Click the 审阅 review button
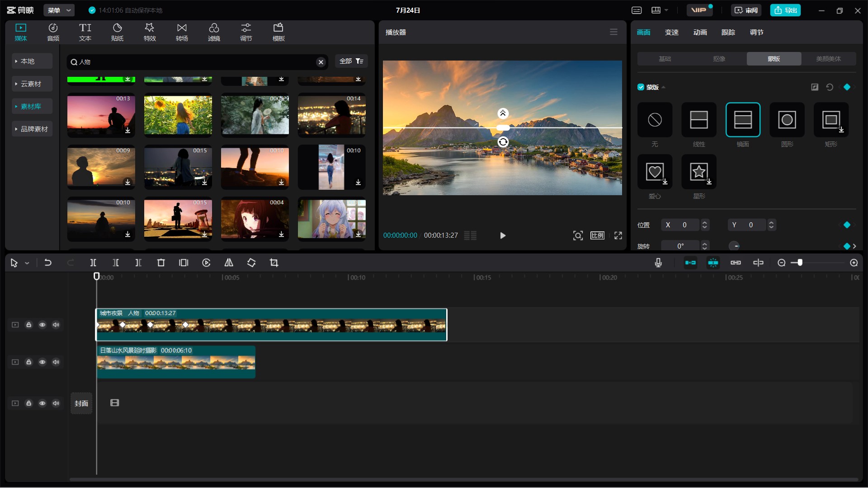868x488 pixels. point(746,10)
